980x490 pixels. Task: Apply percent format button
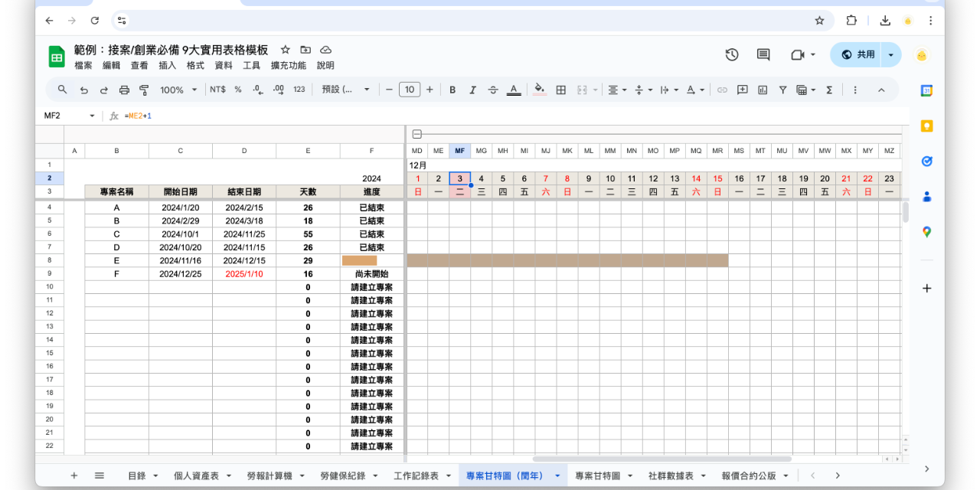pos(238,90)
